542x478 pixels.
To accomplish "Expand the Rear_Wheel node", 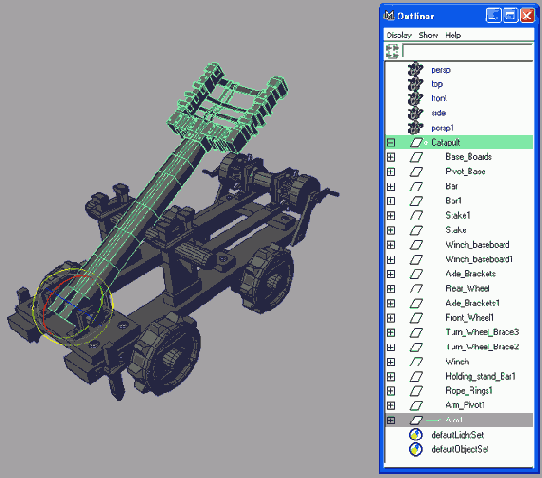I will tap(391, 289).
